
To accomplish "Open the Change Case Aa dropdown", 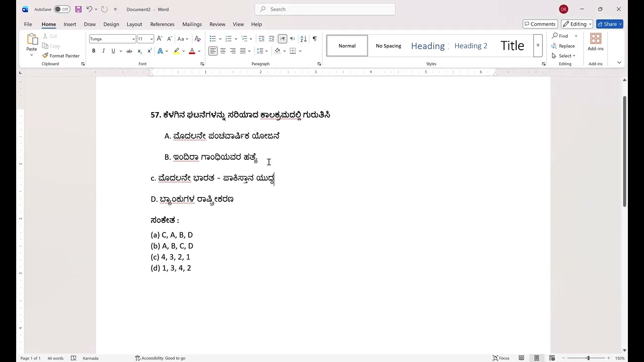I will (182, 39).
